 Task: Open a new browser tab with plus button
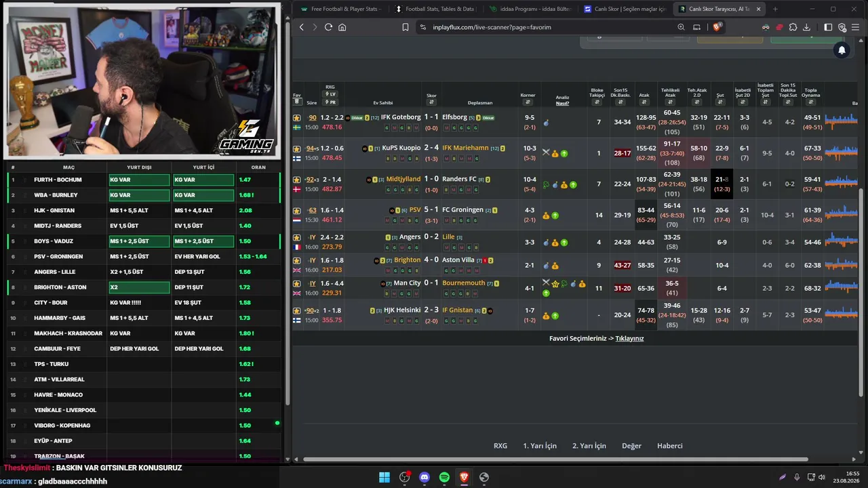click(775, 9)
